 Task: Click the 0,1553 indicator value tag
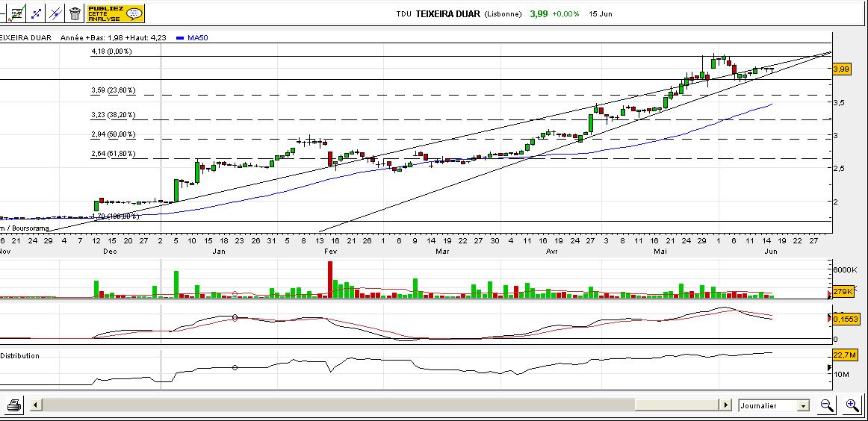pyautogui.click(x=846, y=319)
